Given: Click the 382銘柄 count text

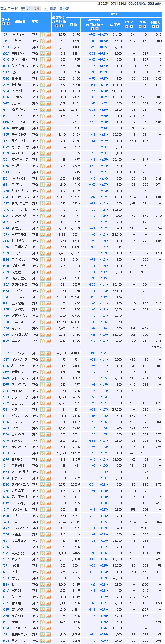Looking at the screenshot, I should pos(155,3).
